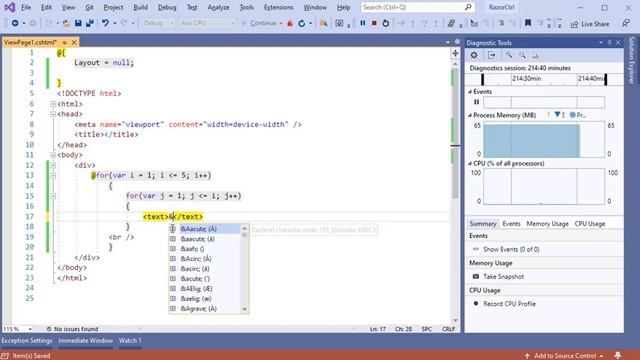Viewport: 640px width, 360px height.
Task: Switch to the Memory Usage tab
Action: click(547, 224)
